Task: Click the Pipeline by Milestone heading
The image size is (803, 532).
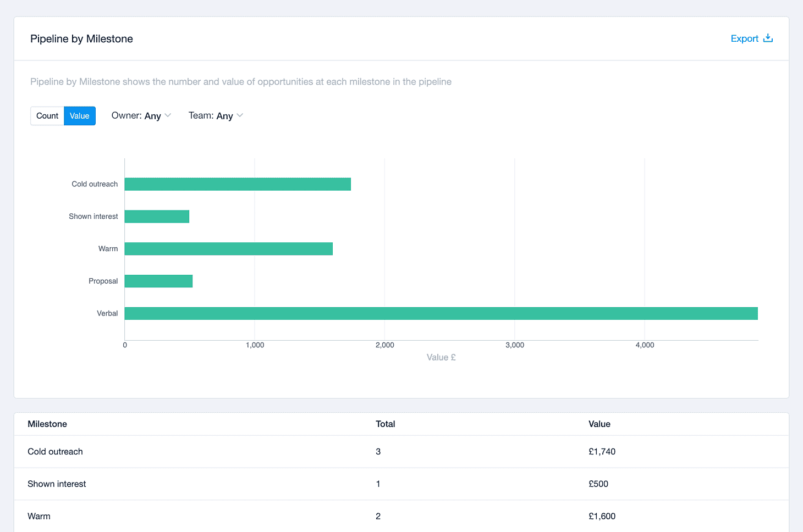Action: [x=81, y=38]
